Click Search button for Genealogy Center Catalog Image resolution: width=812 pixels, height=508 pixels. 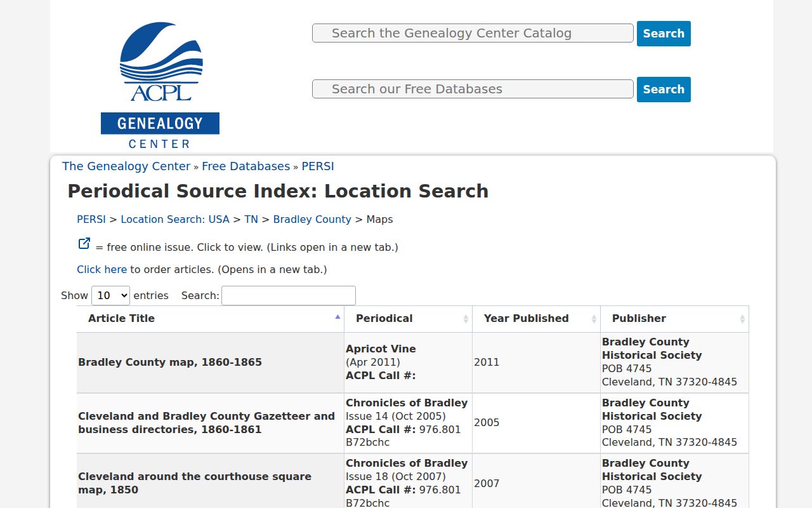pos(664,34)
